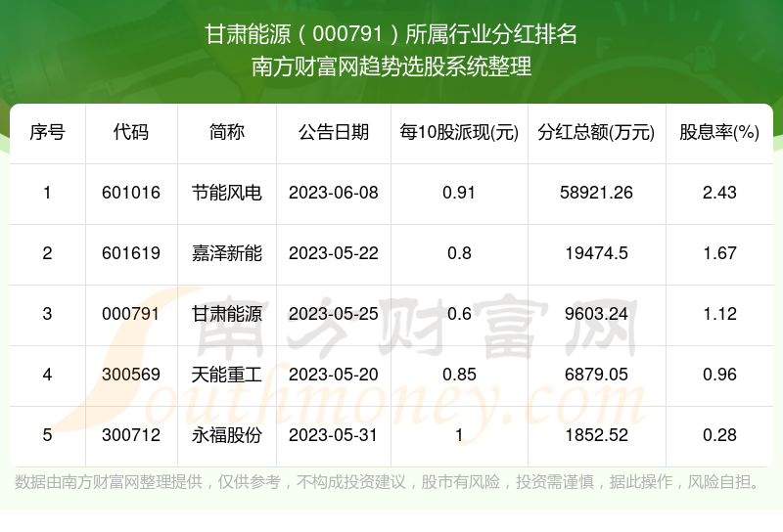
Task: Click the 每10股派现(元) column header
Action: (458, 133)
